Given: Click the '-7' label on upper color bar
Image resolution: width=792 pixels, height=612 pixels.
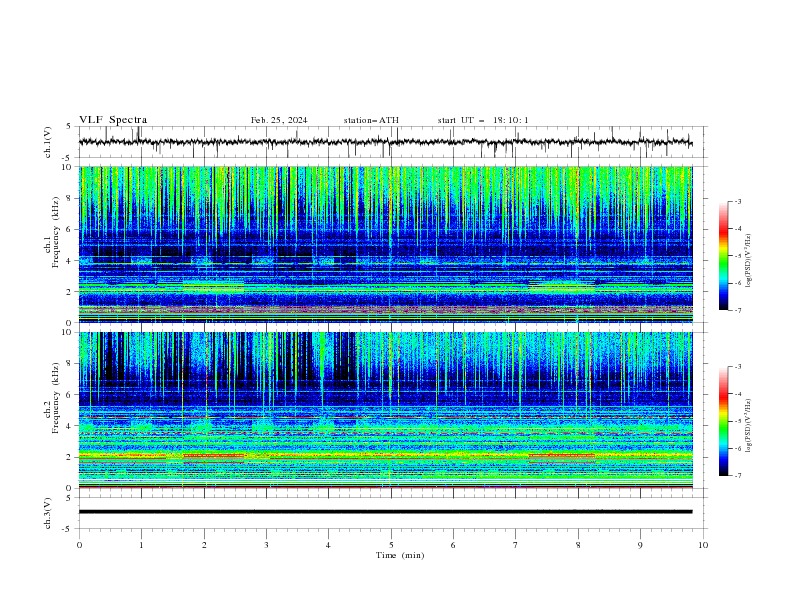Looking at the screenshot, I should [737, 310].
